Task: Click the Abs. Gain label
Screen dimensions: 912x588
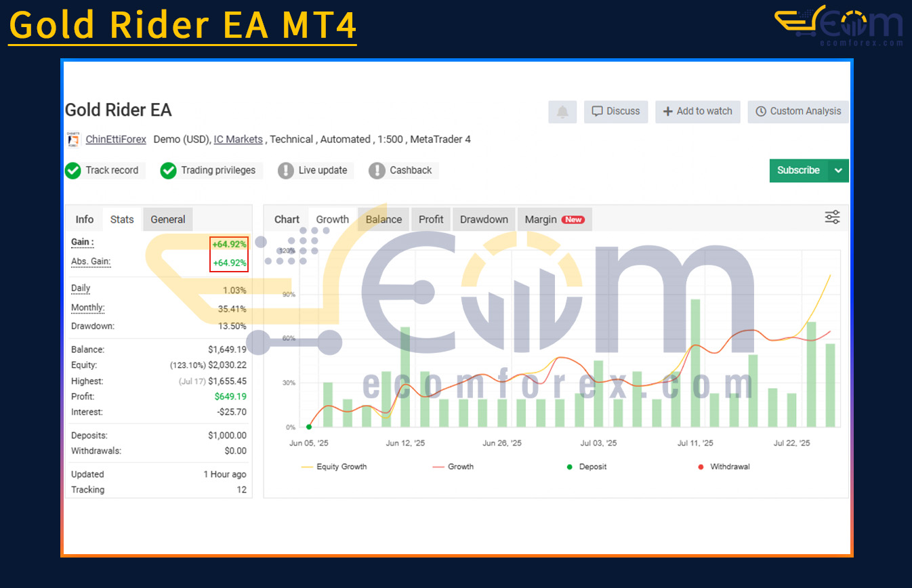Action: 91,261
